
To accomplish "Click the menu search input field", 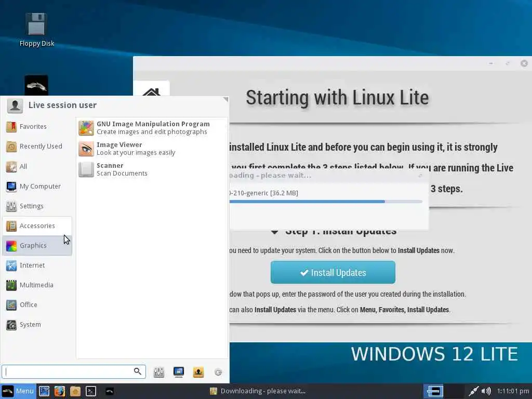I will pyautogui.click(x=74, y=371).
